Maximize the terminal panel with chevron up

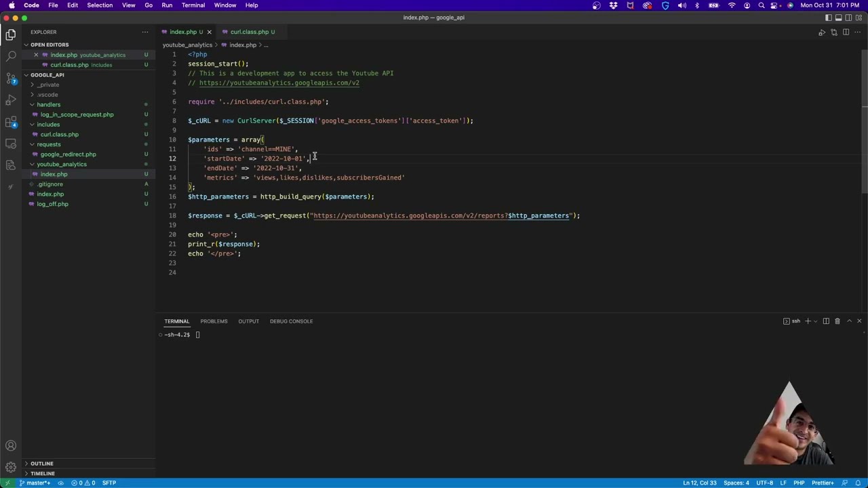click(849, 321)
